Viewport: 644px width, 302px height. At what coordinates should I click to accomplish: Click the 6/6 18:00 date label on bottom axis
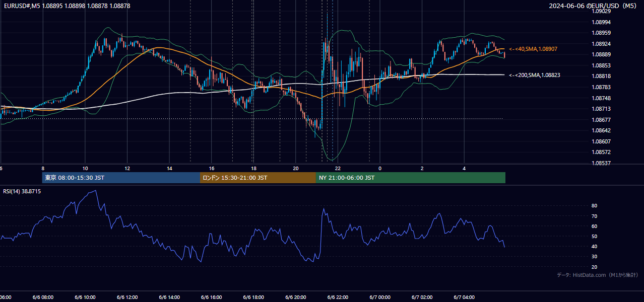click(x=254, y=297)
